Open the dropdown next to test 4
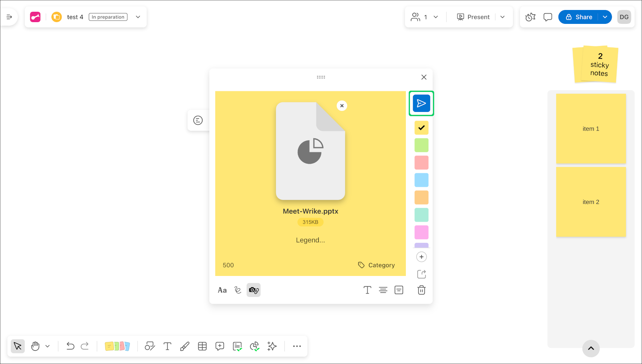This screenshot has width=642, height=364. [x=138, y=17]
